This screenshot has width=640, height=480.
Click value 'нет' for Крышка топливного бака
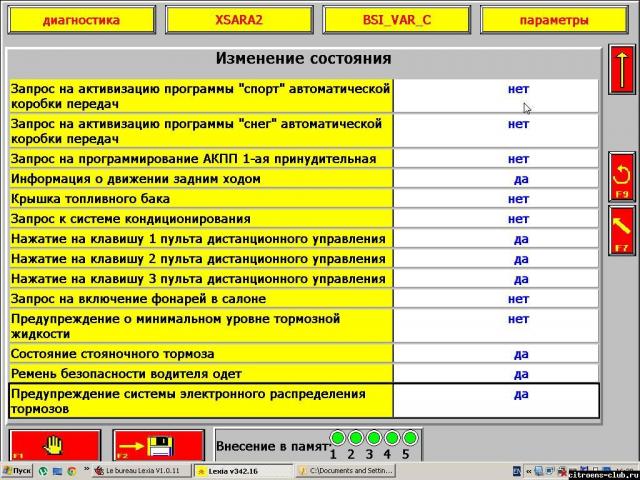click(x=518, y=199)
